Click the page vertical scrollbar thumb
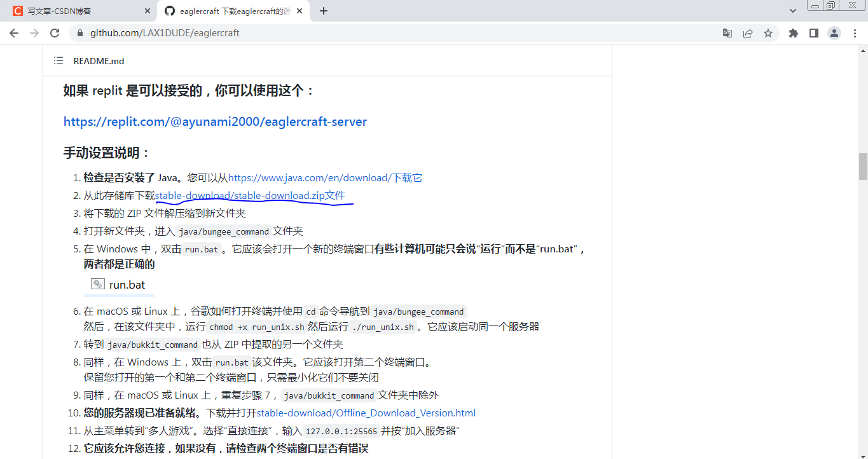868x459 pixels. click(863, 166)
